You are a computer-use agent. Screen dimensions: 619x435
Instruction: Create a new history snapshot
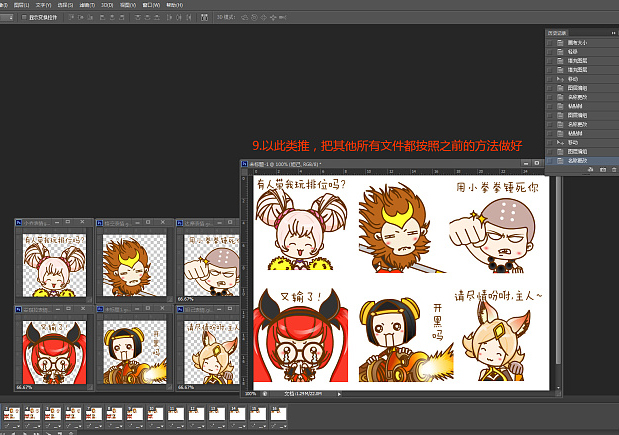(603, 169)
